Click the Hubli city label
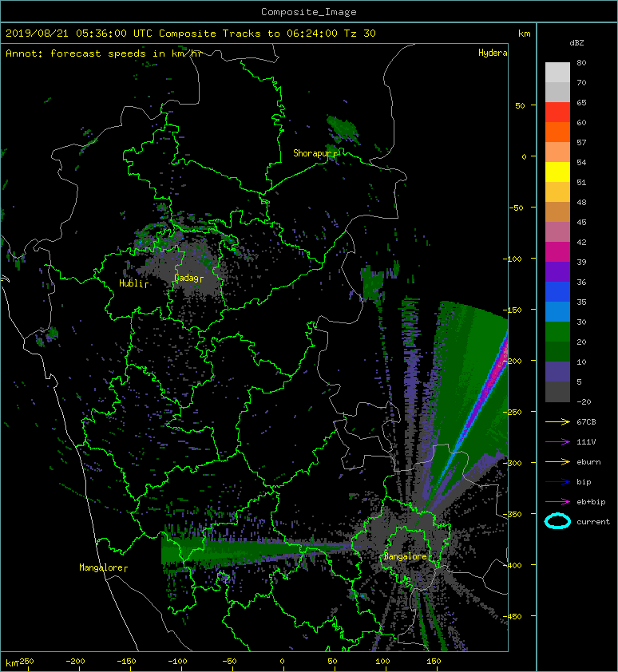This screenshot has width=618, height=672. coord(131,283)
